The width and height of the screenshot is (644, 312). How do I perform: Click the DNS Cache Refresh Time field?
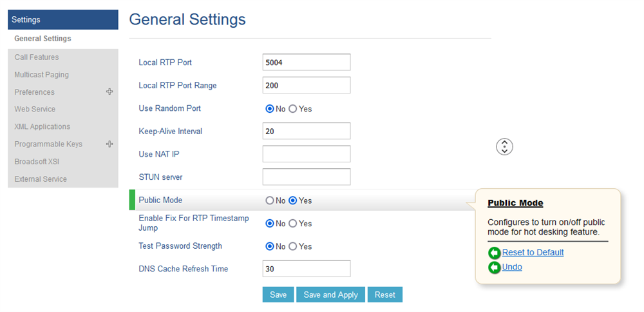pyautogui.click(x=307, y=269)
